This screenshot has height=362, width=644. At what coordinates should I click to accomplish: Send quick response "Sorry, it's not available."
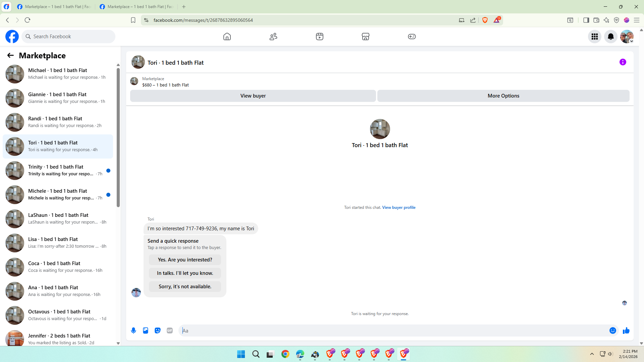pos(185,287)
